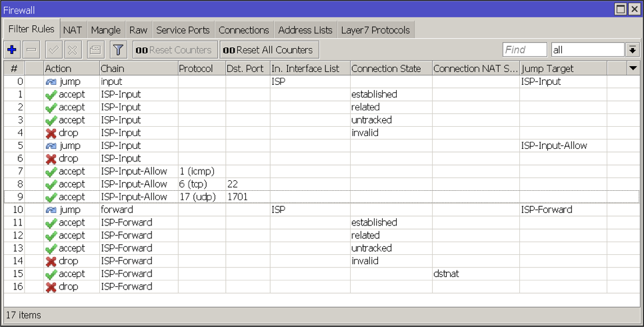Sort by the # column header
This screenshot has width=644, height=327.
pyautogui.click(x=14, y=68)
